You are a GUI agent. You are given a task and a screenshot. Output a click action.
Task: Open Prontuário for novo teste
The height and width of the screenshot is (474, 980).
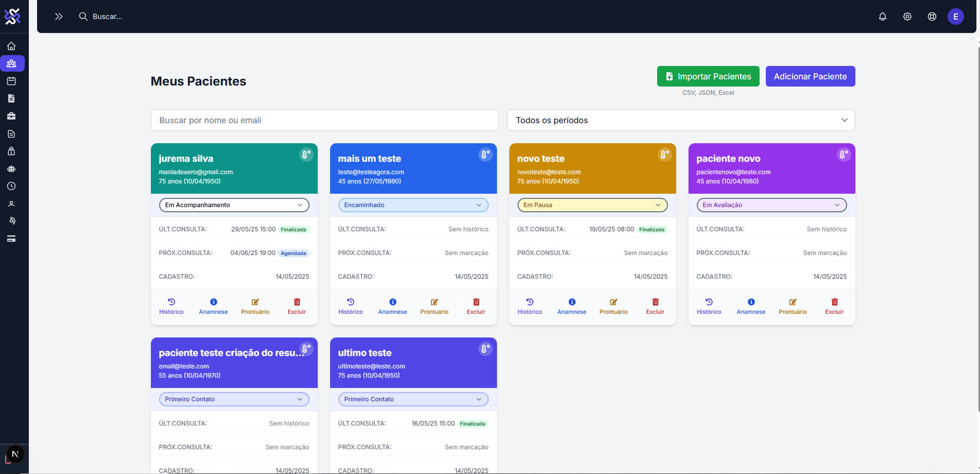point(613,307)
